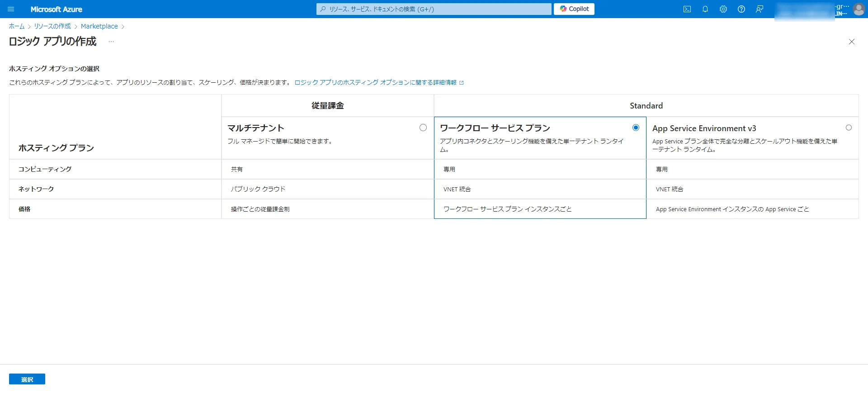Go to Microsoft Azure home logo

pyautogui.click(x=57, y=9)
